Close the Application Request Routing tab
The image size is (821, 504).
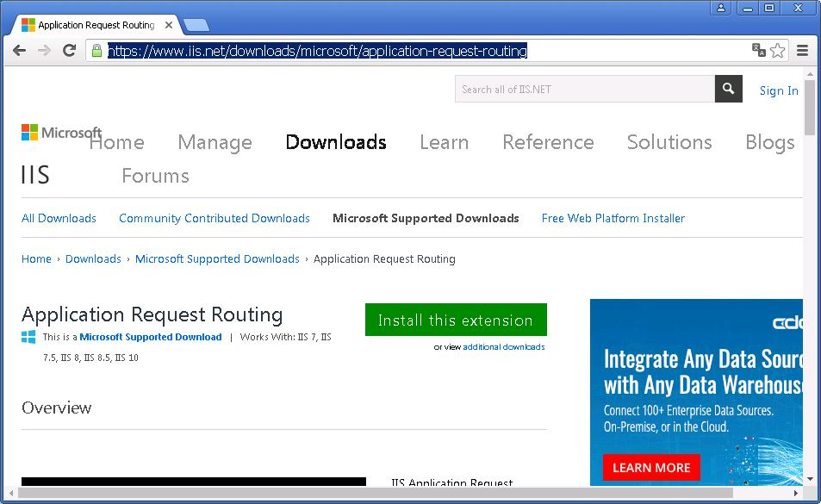coord(169,25)
